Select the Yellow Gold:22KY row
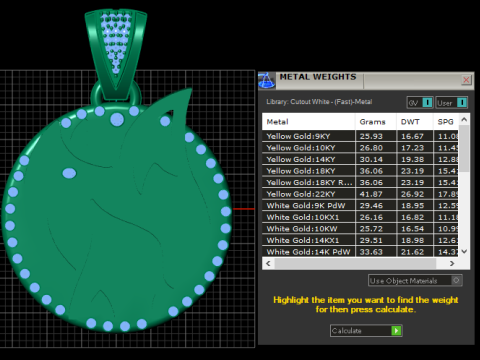The width and height of the screenshot is (480, 360). 360,194
